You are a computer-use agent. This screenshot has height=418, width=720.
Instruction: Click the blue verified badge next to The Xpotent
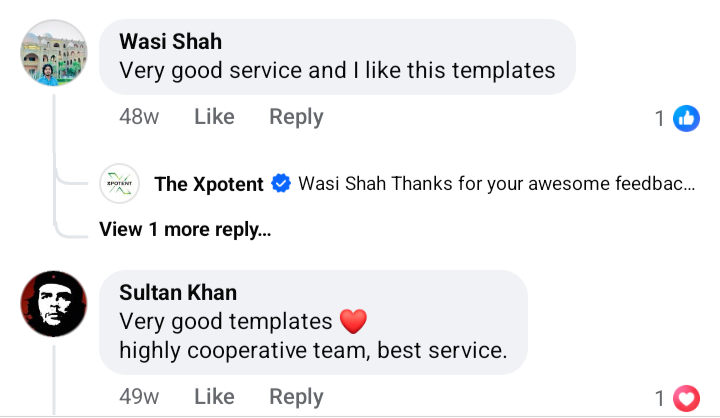pos(282,184)
